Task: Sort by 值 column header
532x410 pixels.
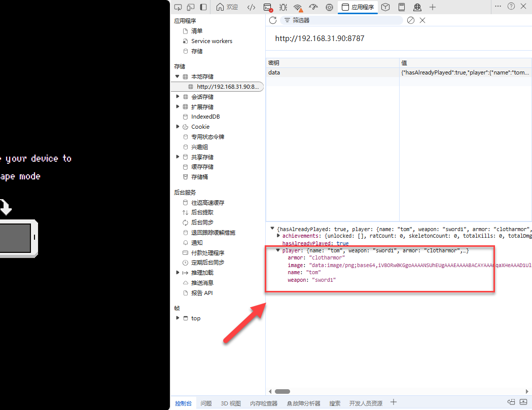Action: [x=465, y=63]
